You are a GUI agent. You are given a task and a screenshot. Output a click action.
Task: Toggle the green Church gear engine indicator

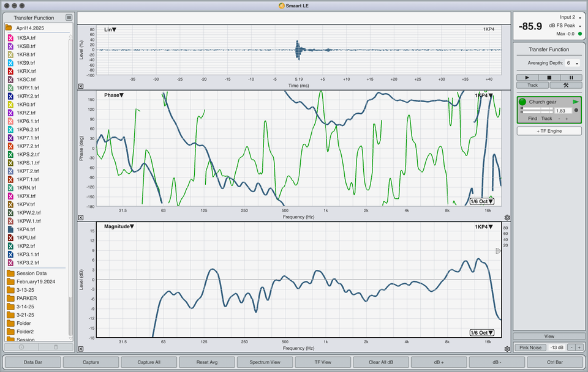point(522,102)
